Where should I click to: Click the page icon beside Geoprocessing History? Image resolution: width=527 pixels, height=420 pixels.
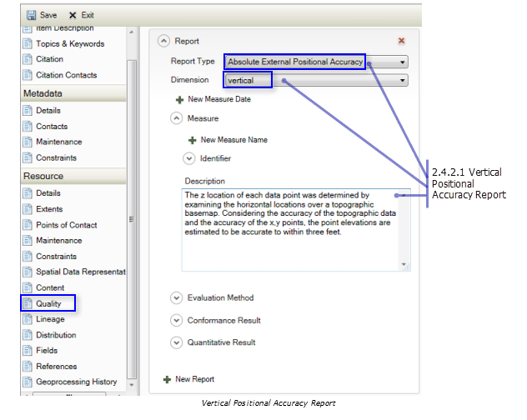28,382
